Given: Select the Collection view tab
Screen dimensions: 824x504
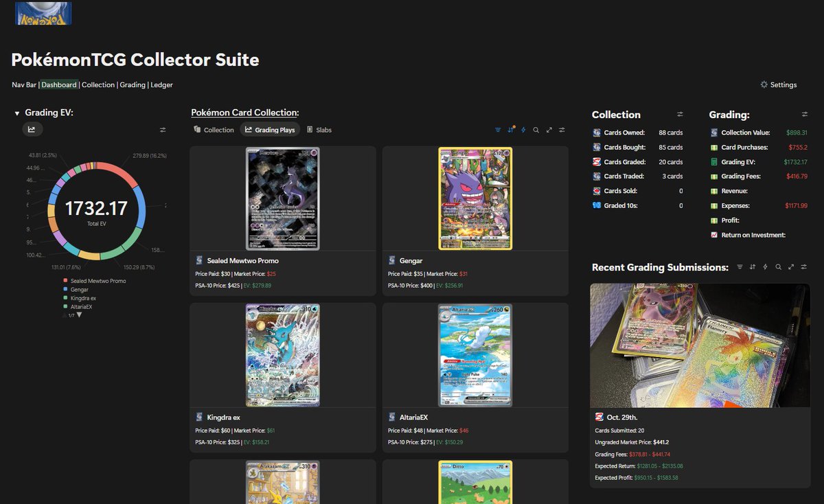Looking at the screenshot, I should click(x=214, y=130).
